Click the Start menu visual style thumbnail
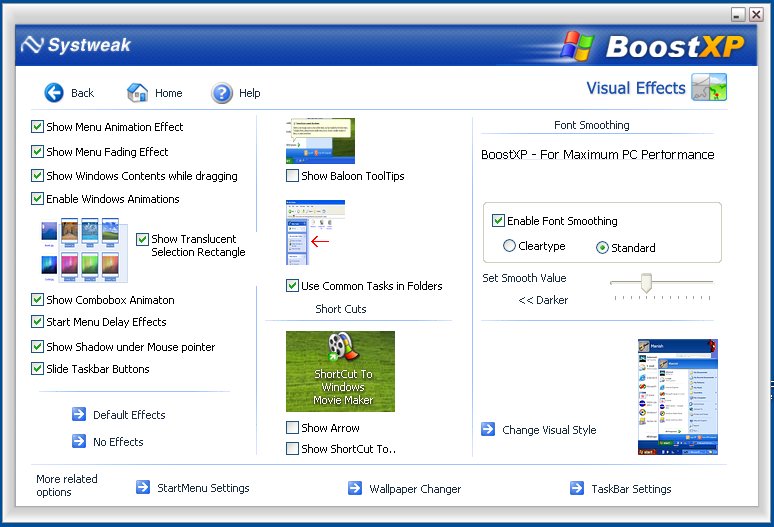774x527 pixels. point(678,397)
